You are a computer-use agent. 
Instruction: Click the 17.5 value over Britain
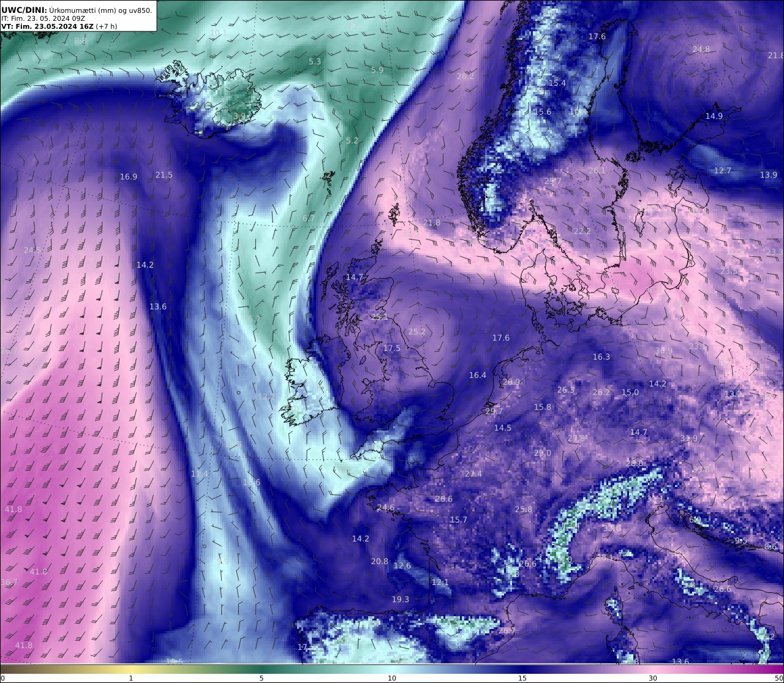click(392, 348)
